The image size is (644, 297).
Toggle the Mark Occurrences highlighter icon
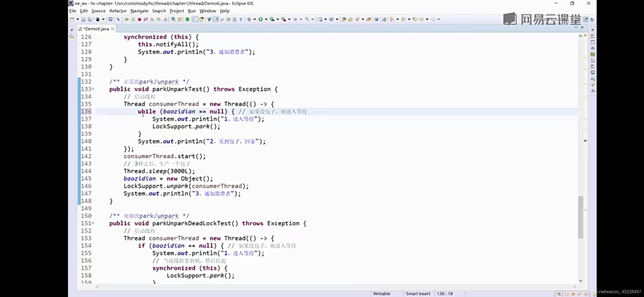coord(216,19)
